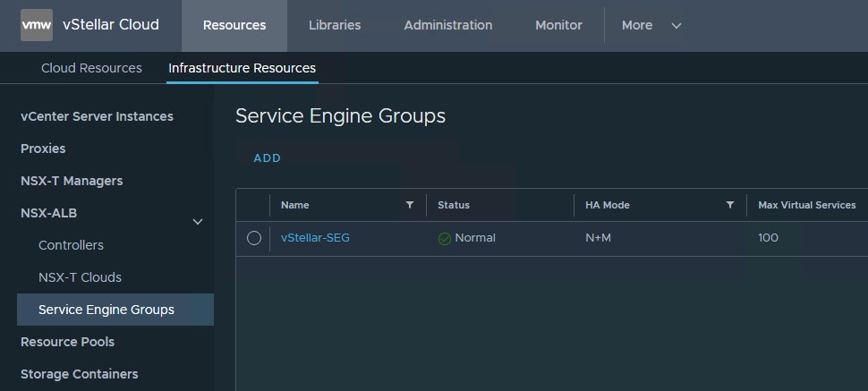Go to the Monitor tab
868x391 pixels.
(x=558, y=25)
